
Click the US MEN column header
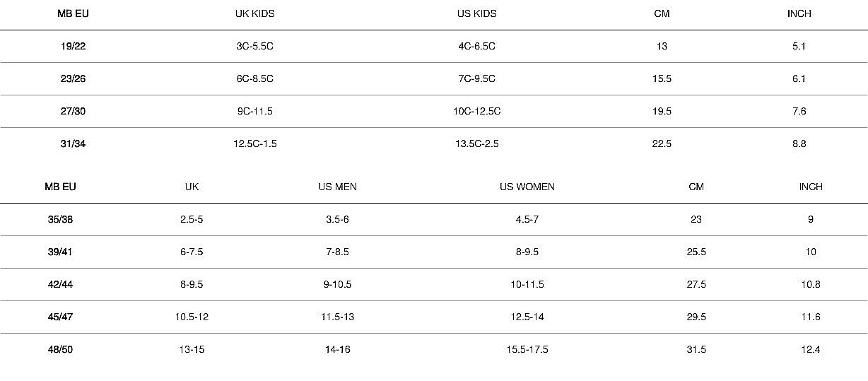[x=337, y=187]
